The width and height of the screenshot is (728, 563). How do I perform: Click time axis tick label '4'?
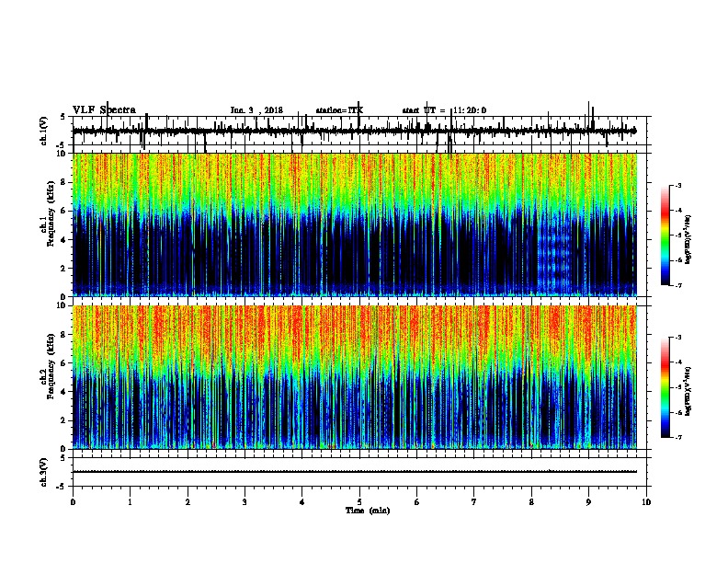pyautogui.click(x=301, y=502)
